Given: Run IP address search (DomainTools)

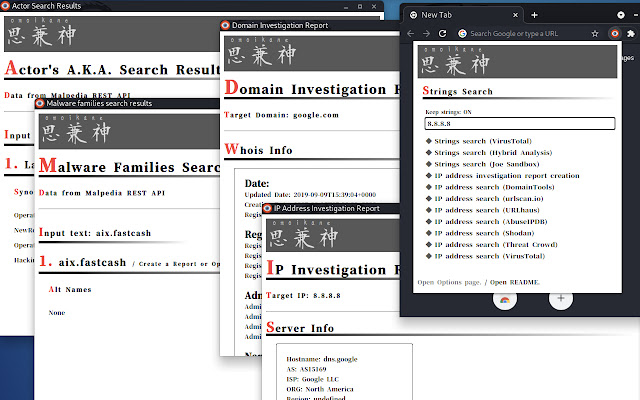Looking at the screenshot, I should (494, 187).
